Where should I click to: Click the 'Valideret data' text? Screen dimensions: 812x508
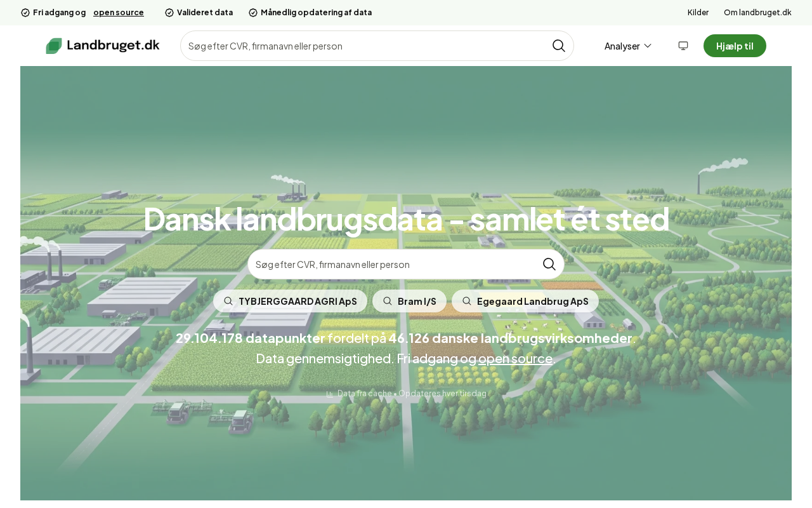click(x=205, y=13)
